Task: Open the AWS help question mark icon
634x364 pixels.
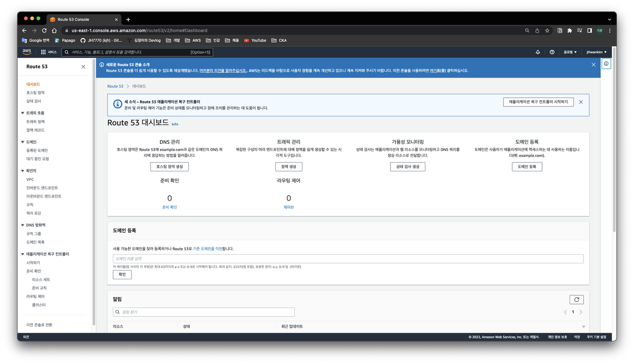Action: (x=552, y=52)
